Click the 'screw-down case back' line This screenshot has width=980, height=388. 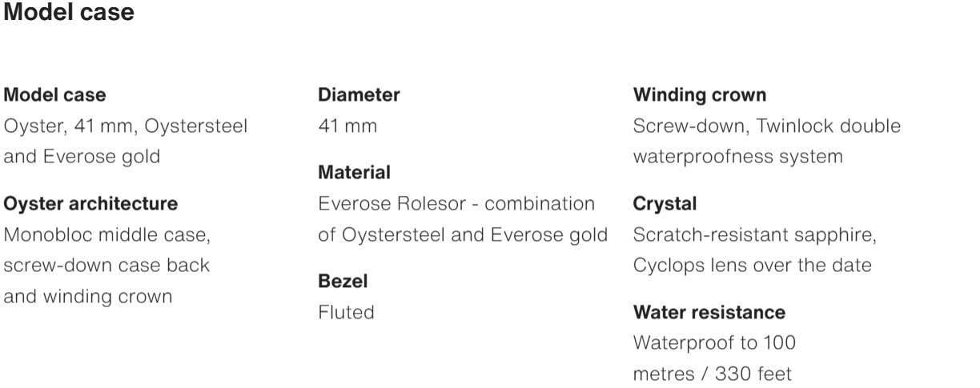pos(106,266)
